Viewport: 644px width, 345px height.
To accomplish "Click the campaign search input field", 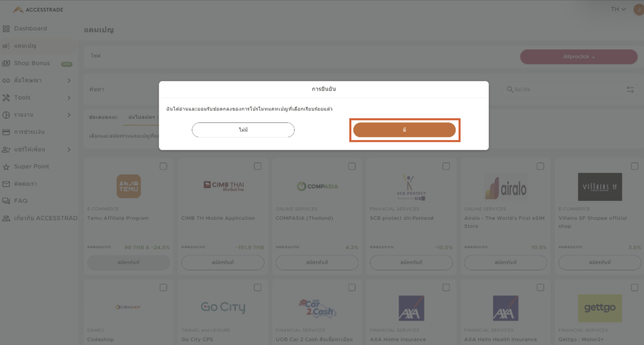I will [568, 90].
